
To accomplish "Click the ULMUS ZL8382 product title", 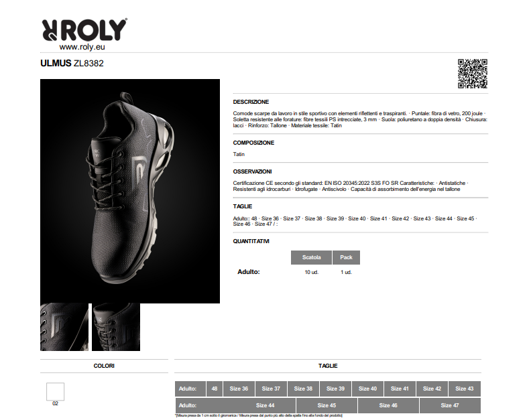I will click(72, 64).
